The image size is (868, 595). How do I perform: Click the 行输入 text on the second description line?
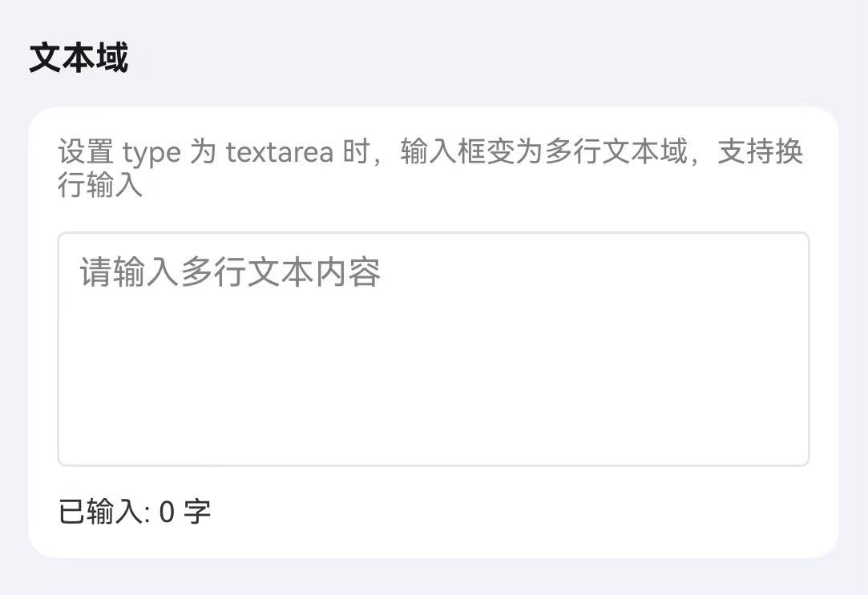click(x=100, y=185)
